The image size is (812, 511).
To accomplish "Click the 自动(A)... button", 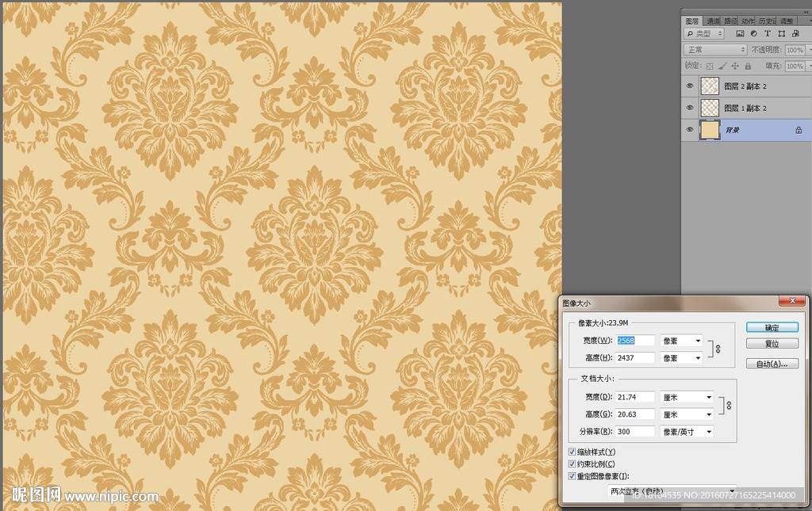I will click(x=772, y=364).
